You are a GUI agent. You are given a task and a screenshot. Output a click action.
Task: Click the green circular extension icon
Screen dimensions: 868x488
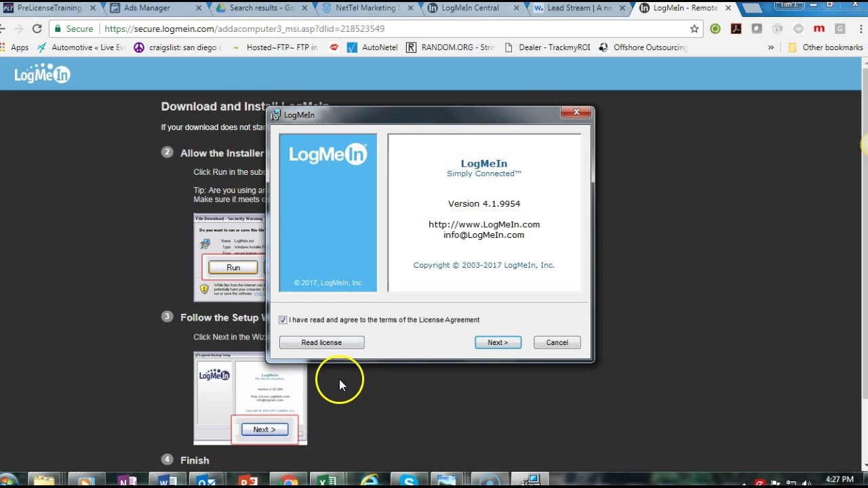coord(715,29)
